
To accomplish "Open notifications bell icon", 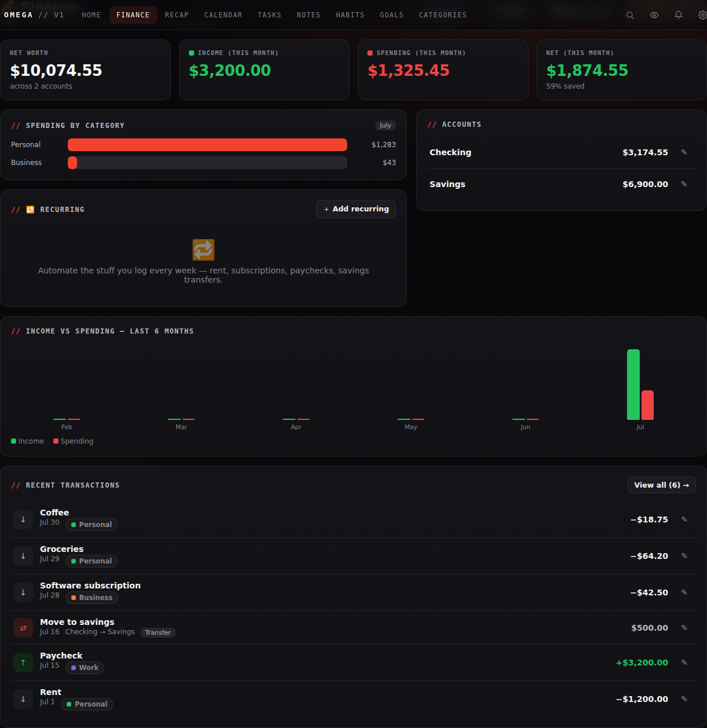I will (x=679, y=15).
